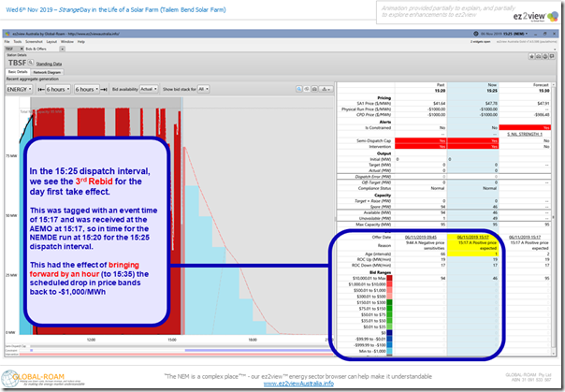Viewport: 565px width, 392px height.
Task: Click the 18:00 mark on the time axis
Action: pyautogui.click(x=253, y=340)
